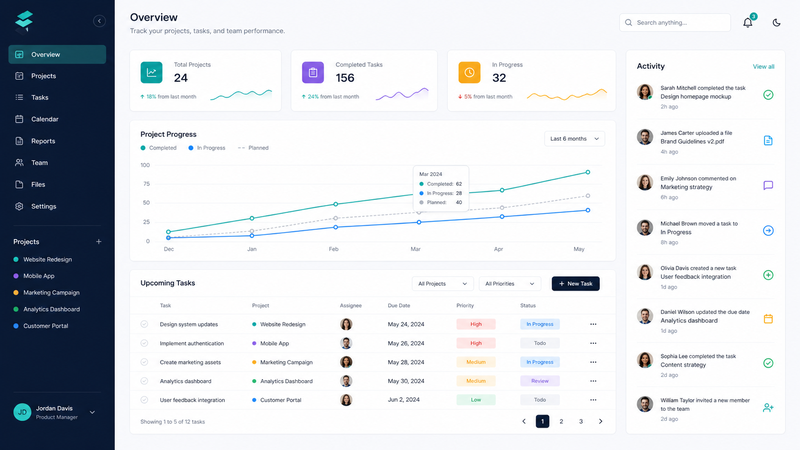This screenshot has width=800, height=450.
Task: Open the All Priorities filter
Action: (x=510, y=284)
